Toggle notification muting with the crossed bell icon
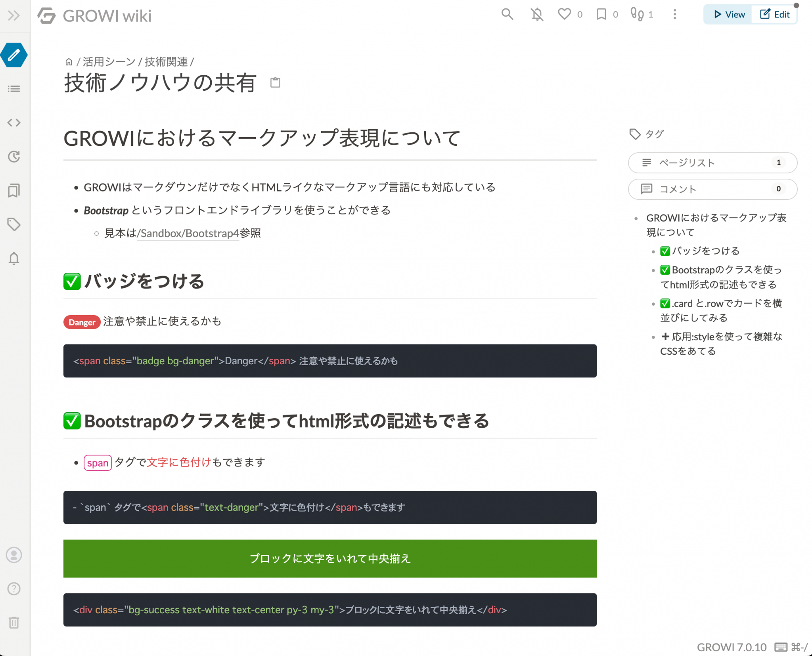The width and height of the screenshot is (812, 656). click(x=537, y=14)
